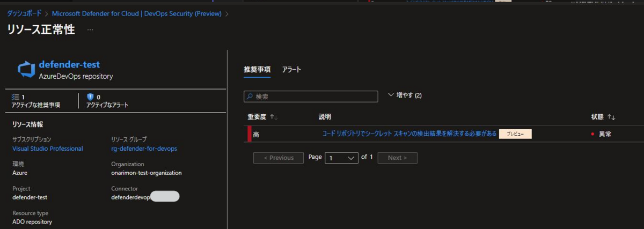644x229 pixels.
Task: Click the アクティブな推奨事項 label
Action: (35, 105)
